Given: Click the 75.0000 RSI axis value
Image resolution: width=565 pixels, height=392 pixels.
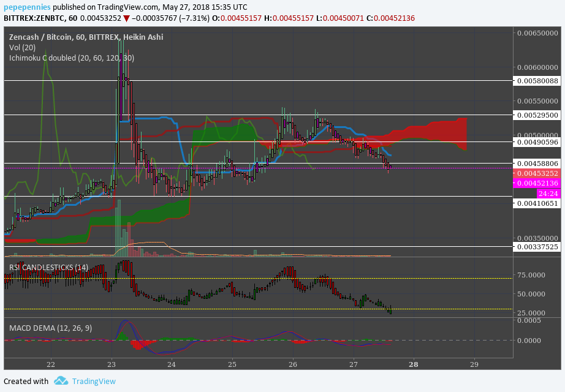Looking at the screenshot, I should click(x=531, y=275).
